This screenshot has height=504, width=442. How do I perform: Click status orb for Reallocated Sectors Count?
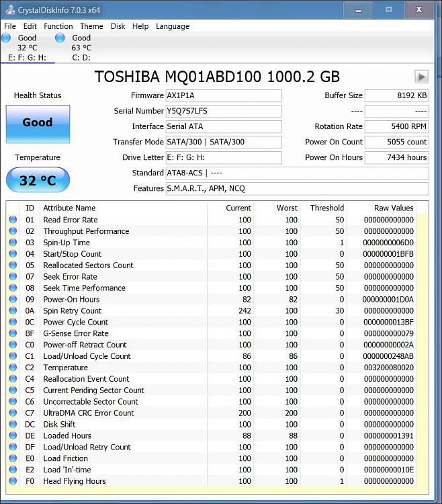point(13,265)
